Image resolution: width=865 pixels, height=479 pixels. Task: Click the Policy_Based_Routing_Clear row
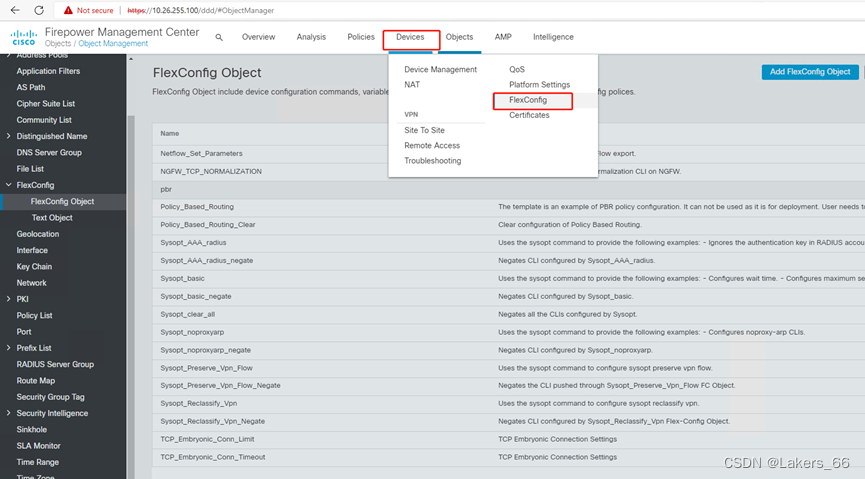[509, 225]
